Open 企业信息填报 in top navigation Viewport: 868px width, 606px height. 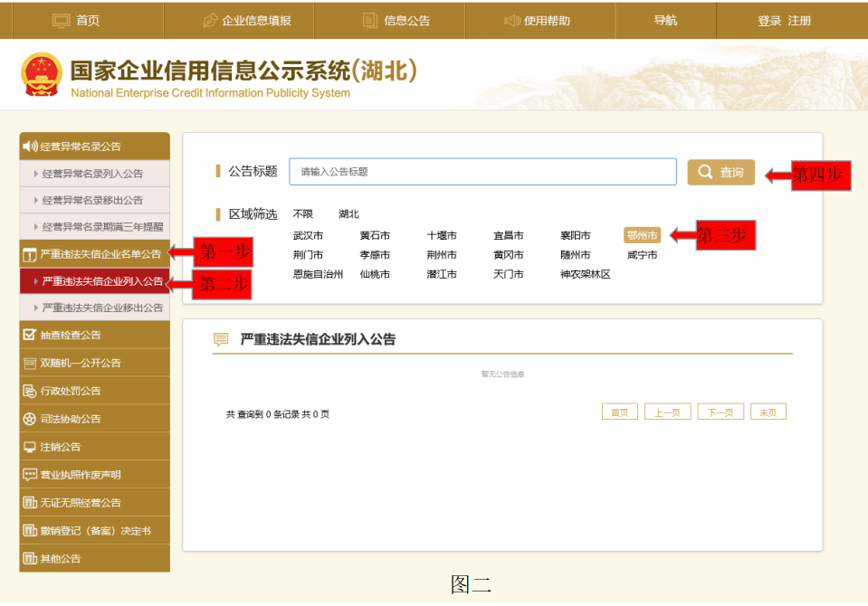246,21
